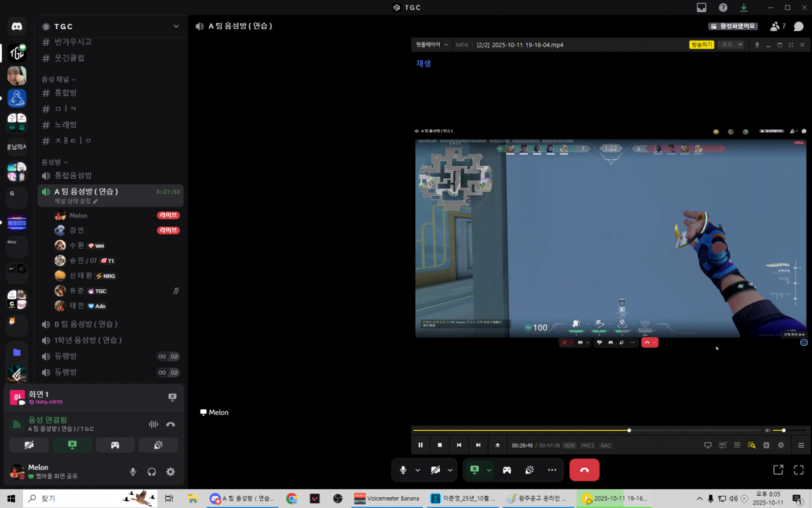Image resolution: width=812 pixels, height=508 pixels.
Task: Deafen audio with the headphones icon
Action: [152, 471]
